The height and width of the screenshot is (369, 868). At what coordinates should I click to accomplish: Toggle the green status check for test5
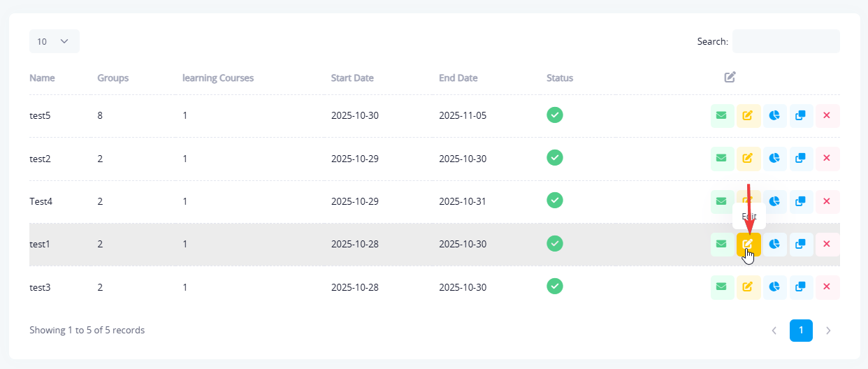point(555,115)
